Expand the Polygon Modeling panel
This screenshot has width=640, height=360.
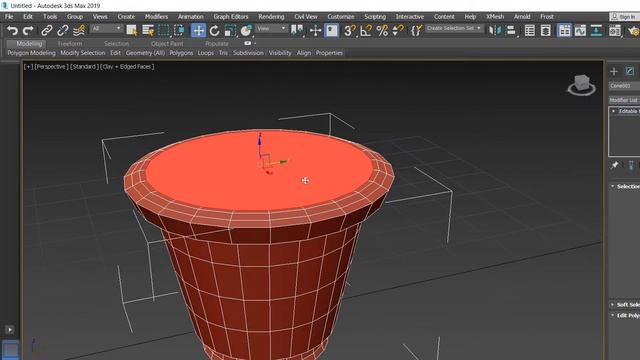pyautogui.click(x=31, y=53)
